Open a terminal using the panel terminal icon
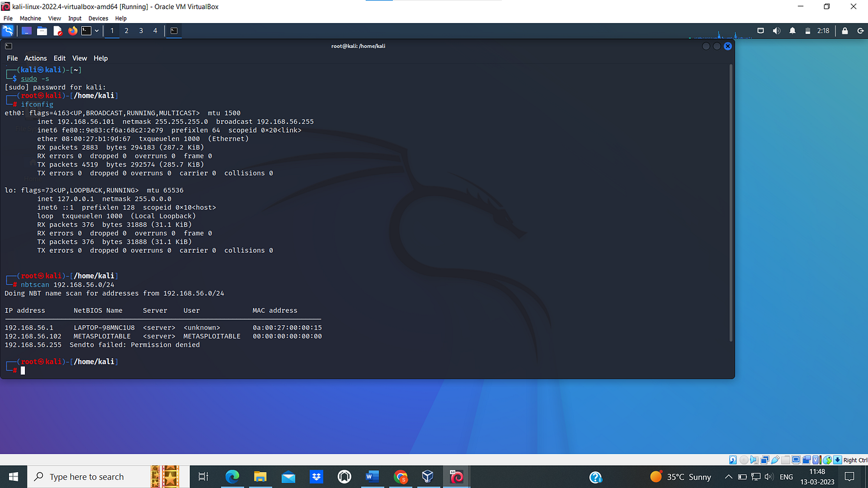Viewport: 868px width, 488px height. (86, 31)
